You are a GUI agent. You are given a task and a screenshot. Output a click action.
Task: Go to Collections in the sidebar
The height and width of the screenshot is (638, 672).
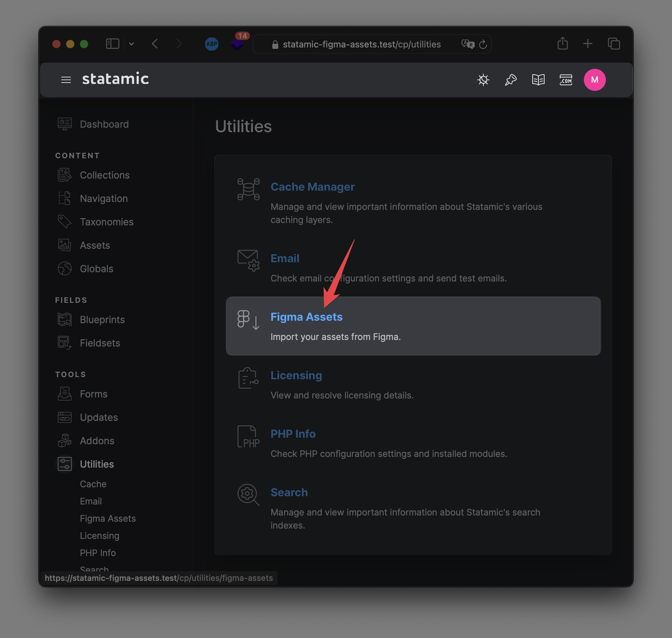pyautogui.click(x=105, y=175)
